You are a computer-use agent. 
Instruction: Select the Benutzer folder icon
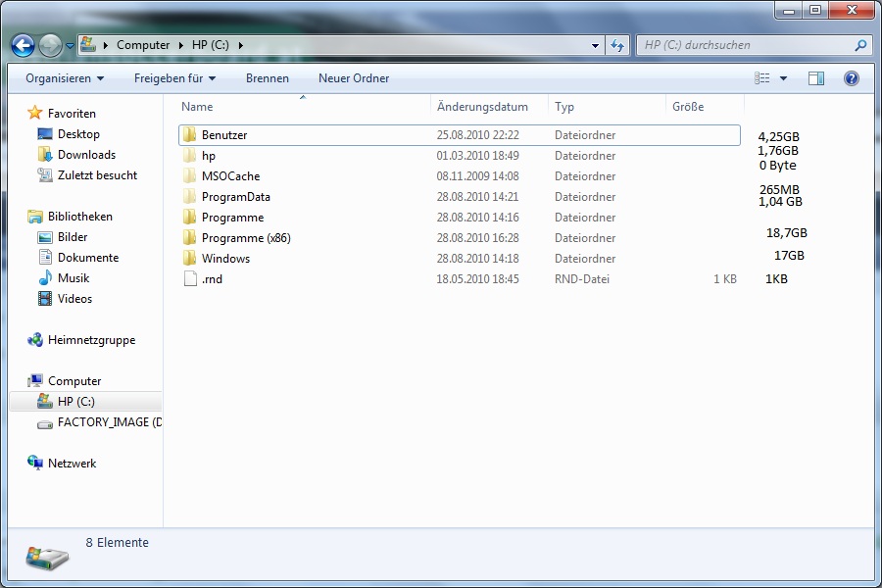[190, 134]
